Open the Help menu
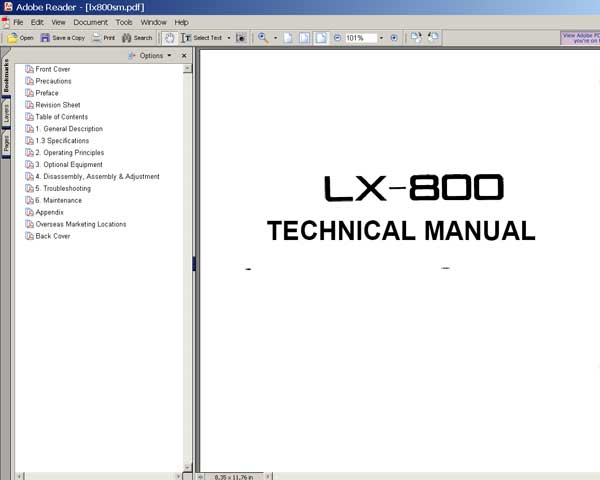The width and height of the screenshot is (600, 480). [181, 22]
